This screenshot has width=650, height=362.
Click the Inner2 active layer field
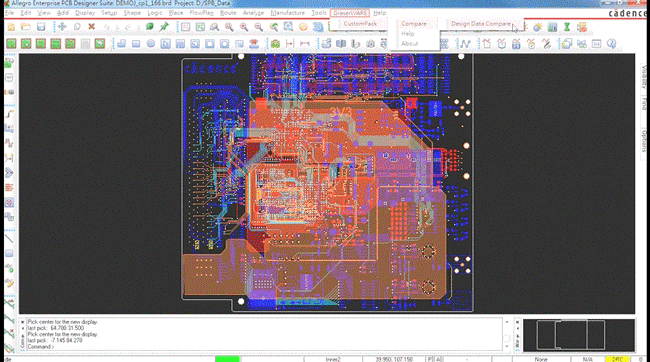coord(333,359)
